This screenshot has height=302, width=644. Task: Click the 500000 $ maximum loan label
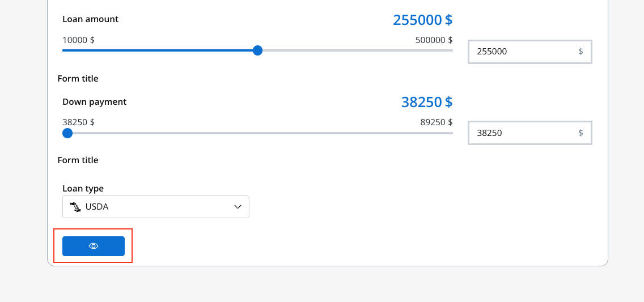[434, 40]
